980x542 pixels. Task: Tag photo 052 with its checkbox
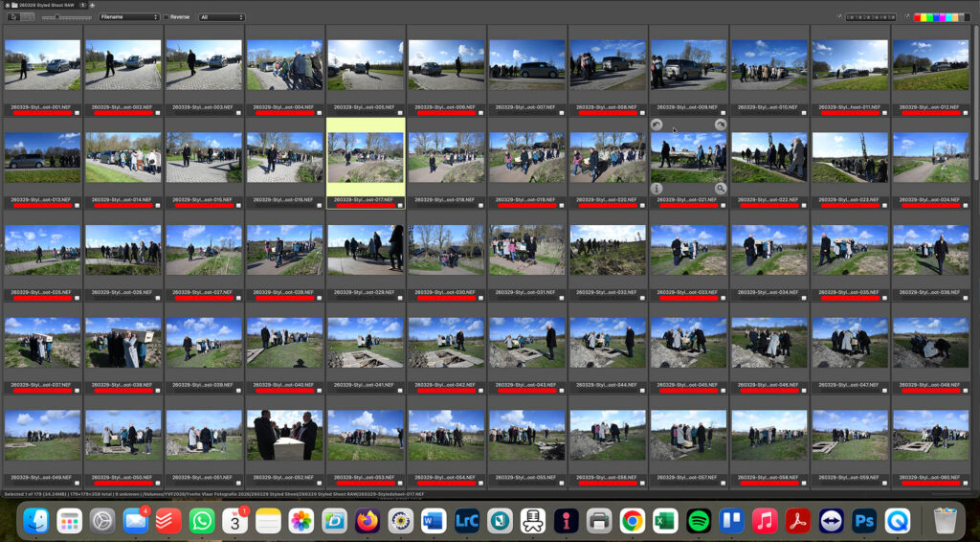click(x=320, y=483)
